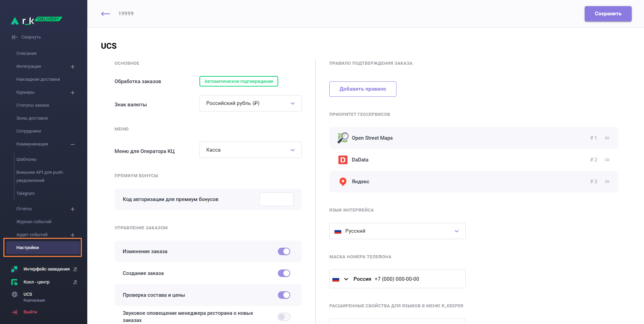Open call center external link icon
This screenshot has width=644, height=324.
coord(75,282)
